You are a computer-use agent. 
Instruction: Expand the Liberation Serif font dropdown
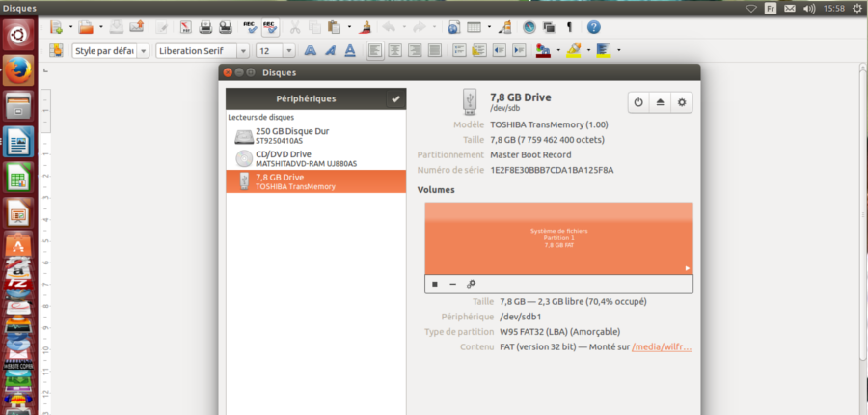(x=242, y=50)
